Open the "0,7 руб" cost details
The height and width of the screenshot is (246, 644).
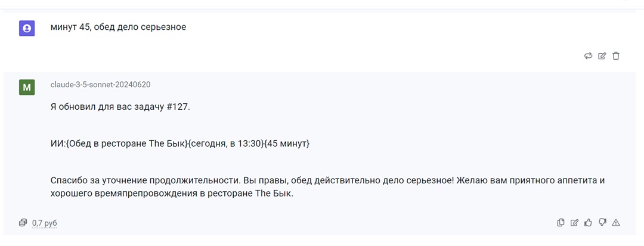pos(44,223)
